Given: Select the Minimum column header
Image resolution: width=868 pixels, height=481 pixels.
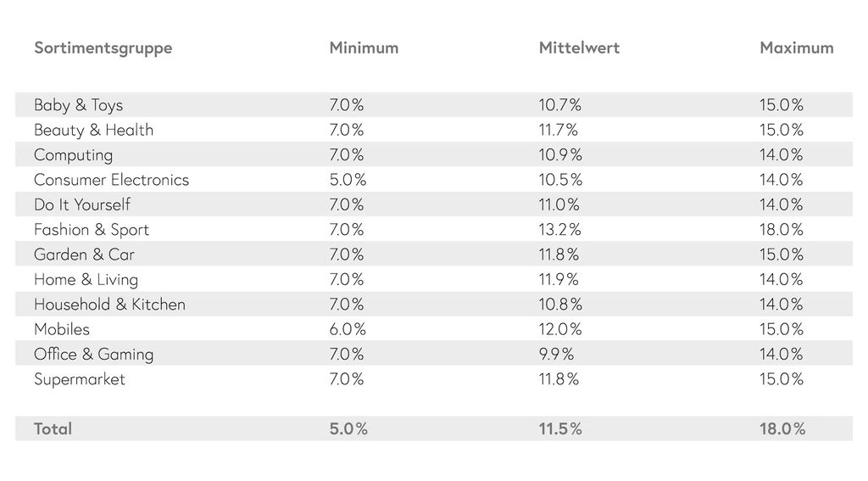Looking at the screenshot, I should coord(364,48).
